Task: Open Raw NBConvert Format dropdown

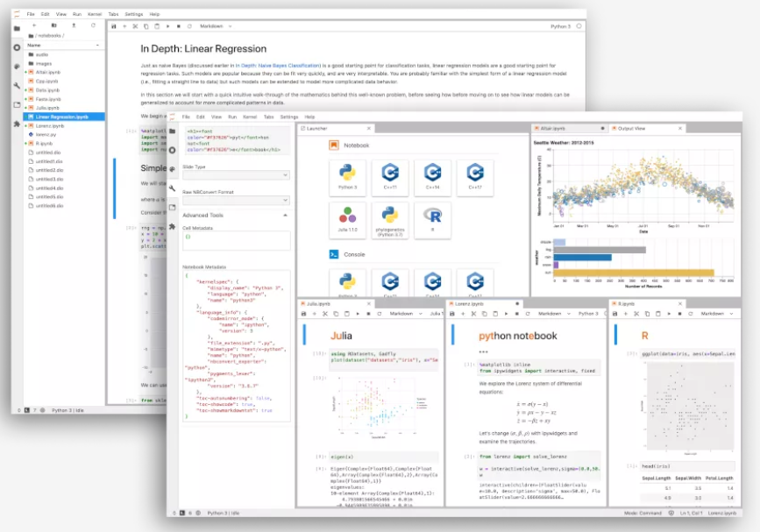Action: [x=236, y=200]
